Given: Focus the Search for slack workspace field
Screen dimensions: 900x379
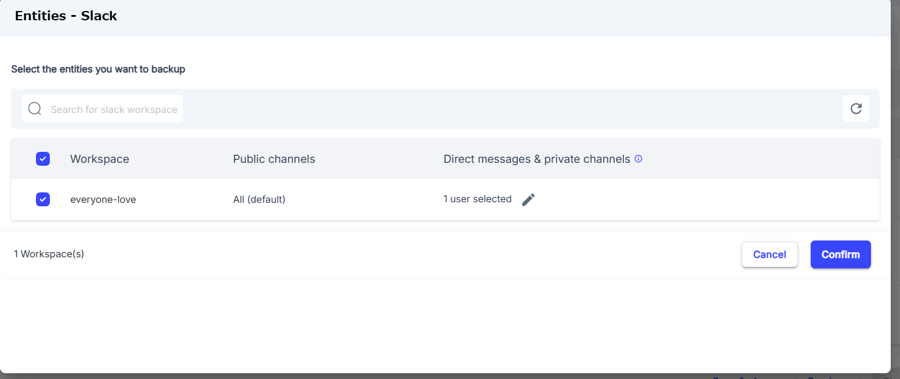Looking at the screenshot, I should tap(102, 109).
